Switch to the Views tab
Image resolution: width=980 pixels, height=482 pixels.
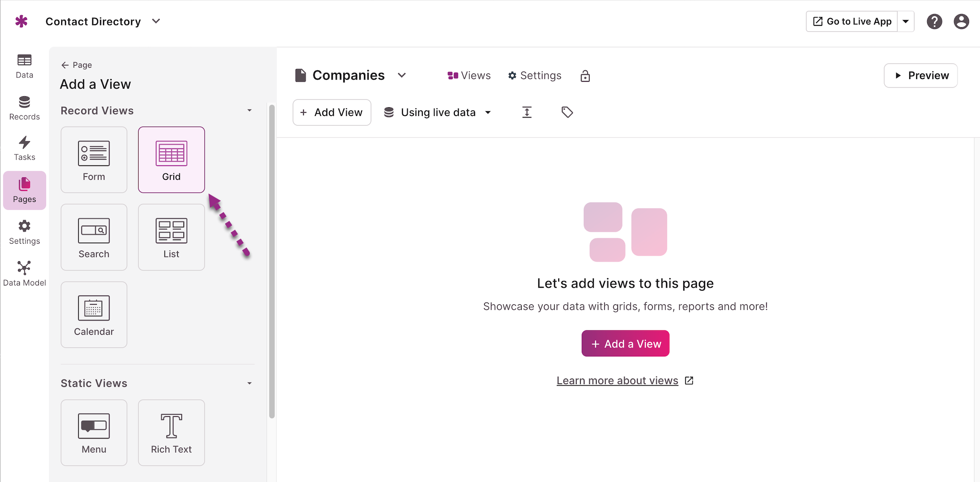click(x=468, y=75)
